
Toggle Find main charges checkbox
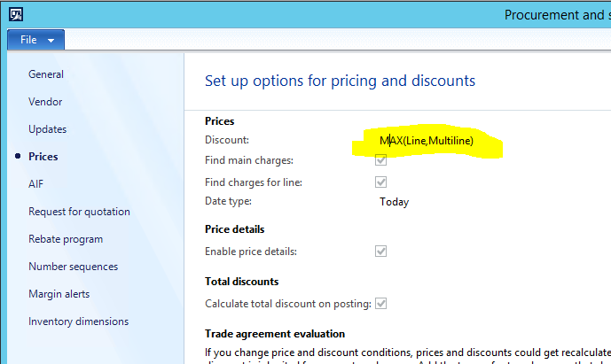[381, 160]
